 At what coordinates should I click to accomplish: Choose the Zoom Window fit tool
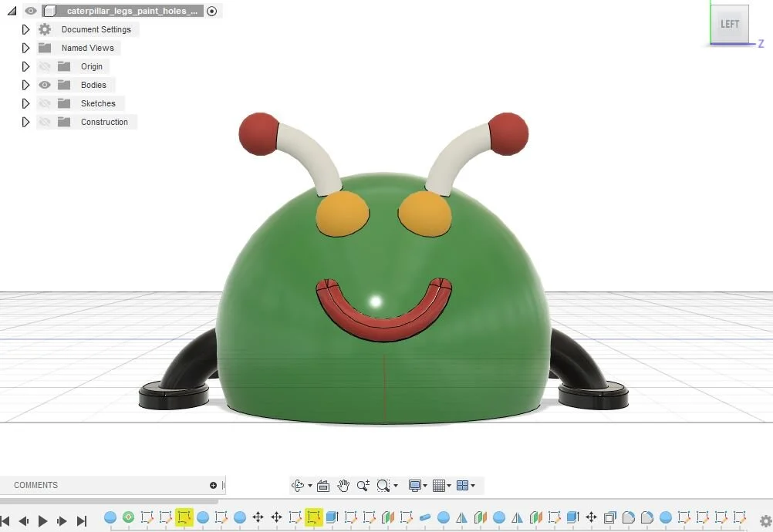pos(383,486)
